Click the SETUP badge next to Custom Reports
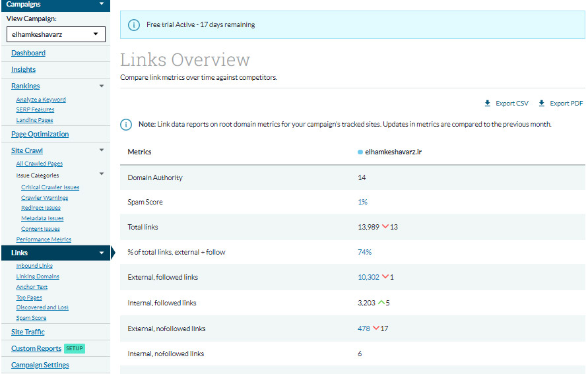The width and height of the screenshot is (588, 374). (x=75, y=348)
